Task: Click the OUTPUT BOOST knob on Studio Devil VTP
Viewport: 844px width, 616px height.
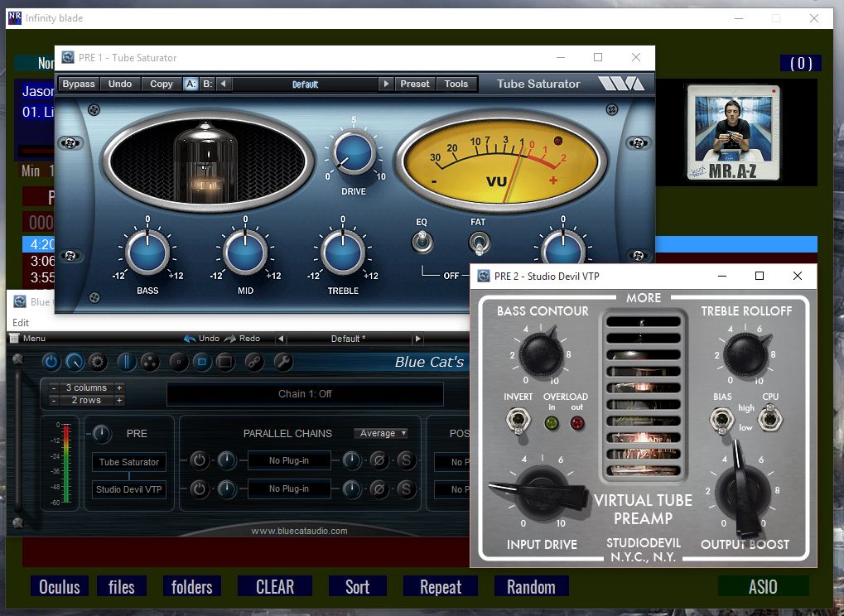Action: coord(743,489)
